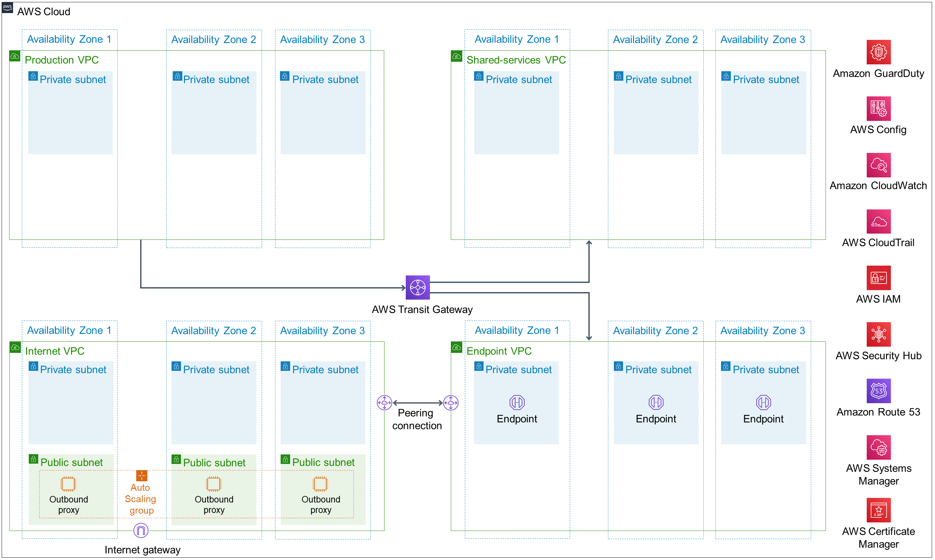Click the 'AWS IAM' label
This screenshot has height=560, width=935.
878,299
